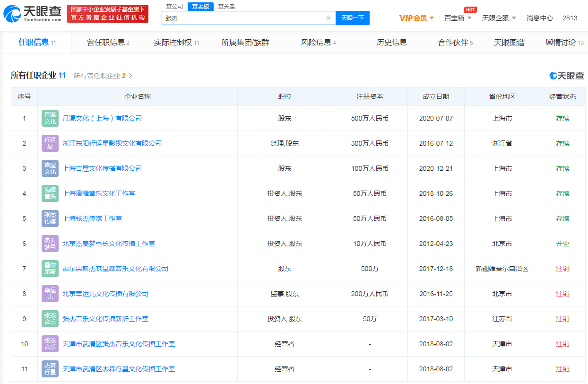Clear the search box with the x icon
588x384 pixels.
(x=329, y=18)
